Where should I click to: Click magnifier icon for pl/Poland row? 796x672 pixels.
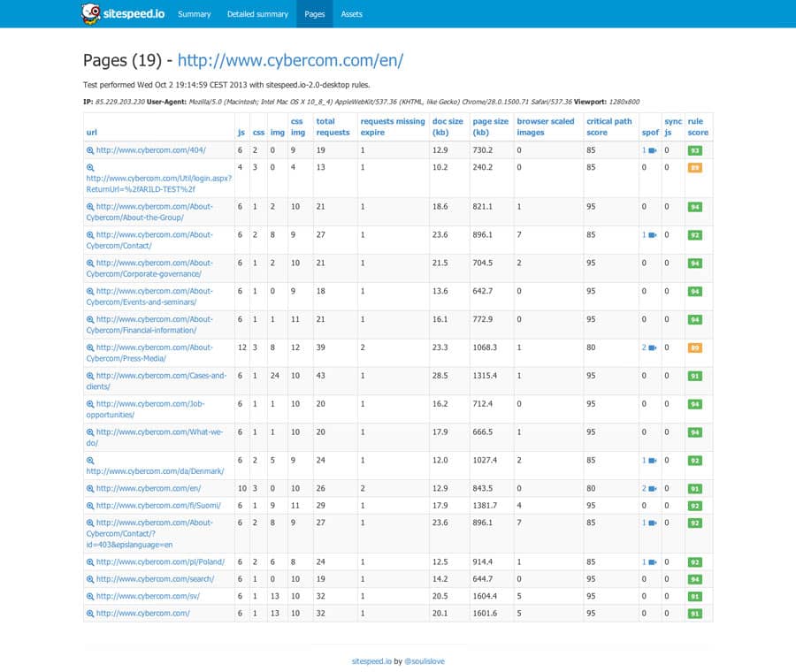coord(90,561)
